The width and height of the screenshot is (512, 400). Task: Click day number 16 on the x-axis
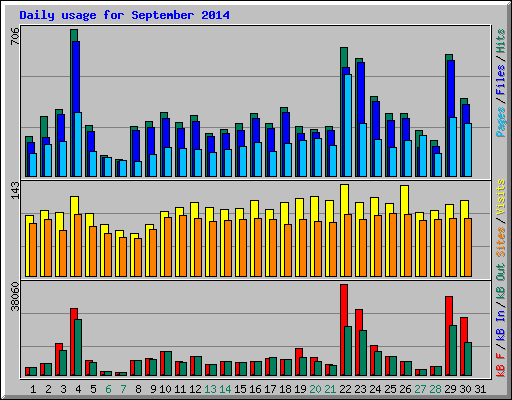pyautogui.click(x=255, y=389)
